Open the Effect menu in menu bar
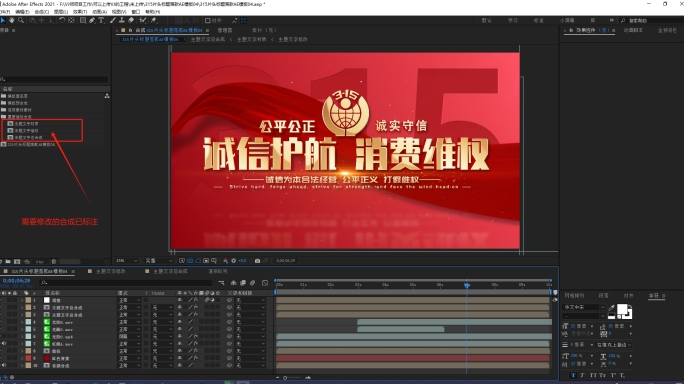The width and height of the screenshot is (684, 384). [x=80, y=12]
